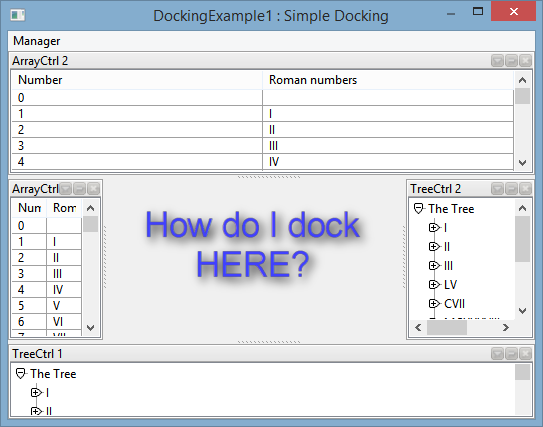543x427 pixels.
Task: Open the Manager menu
Action: click(36, 41)
